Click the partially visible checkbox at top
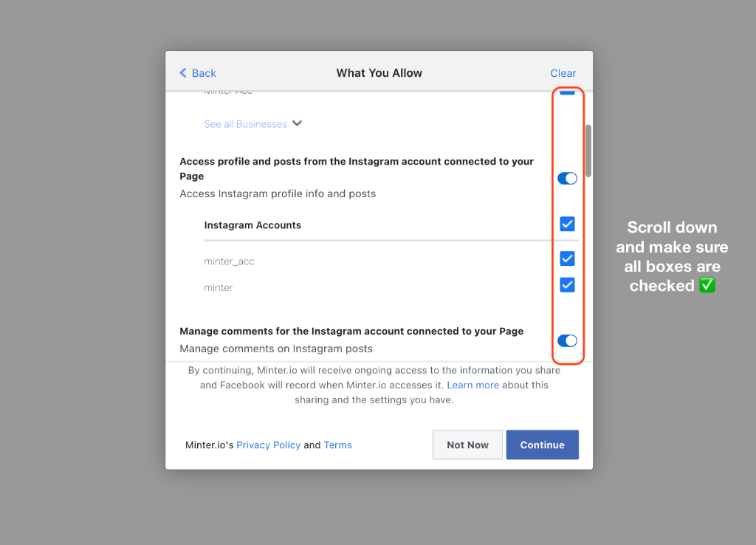 pyautogui.click(x=567, y=92)
